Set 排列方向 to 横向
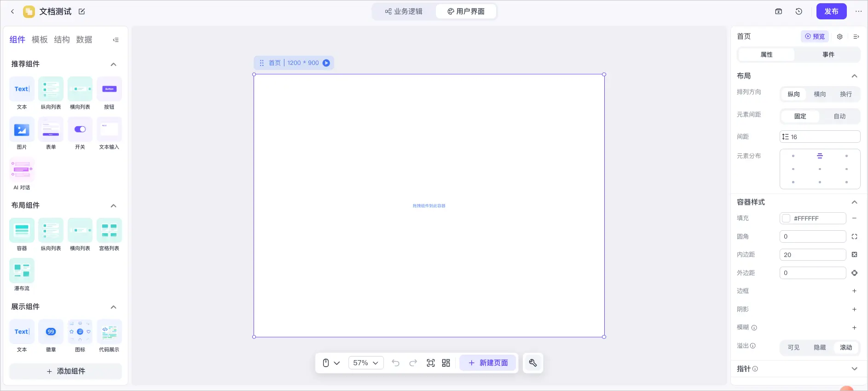Image resolution: width=868 pixels, height=391 pixels. click(820, 94)
